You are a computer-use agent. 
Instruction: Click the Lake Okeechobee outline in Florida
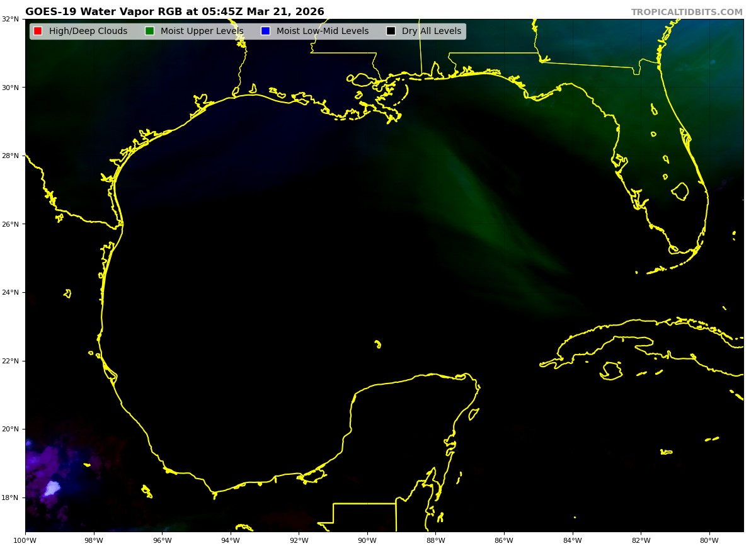[x=680, y=191]
